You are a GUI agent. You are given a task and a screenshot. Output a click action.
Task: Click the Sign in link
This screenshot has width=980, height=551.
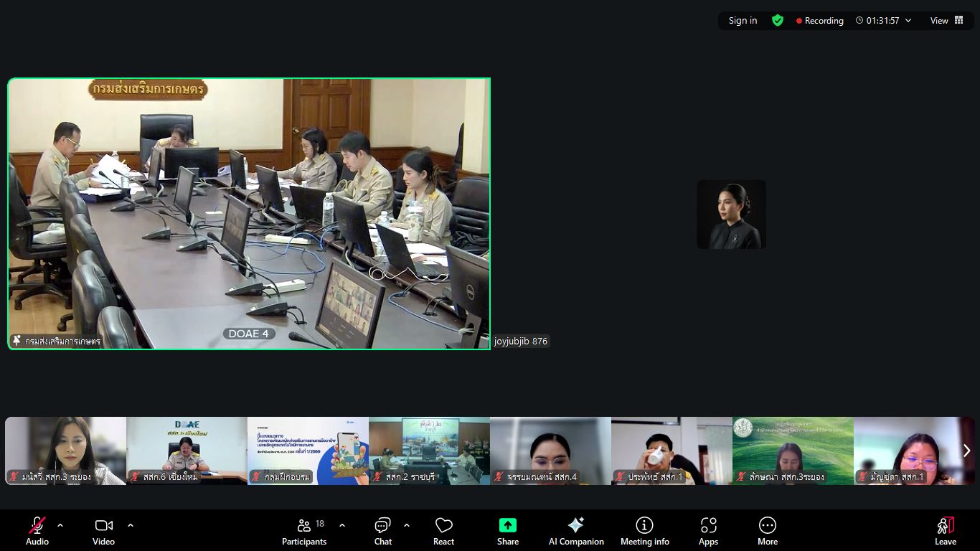pos(743,21)
